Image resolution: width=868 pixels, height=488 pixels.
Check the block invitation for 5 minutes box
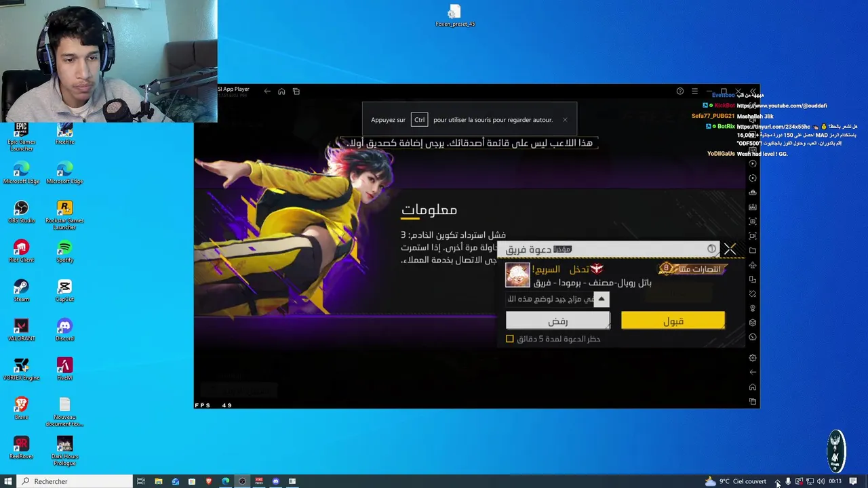pyautogui.click(x=510, y=339)
